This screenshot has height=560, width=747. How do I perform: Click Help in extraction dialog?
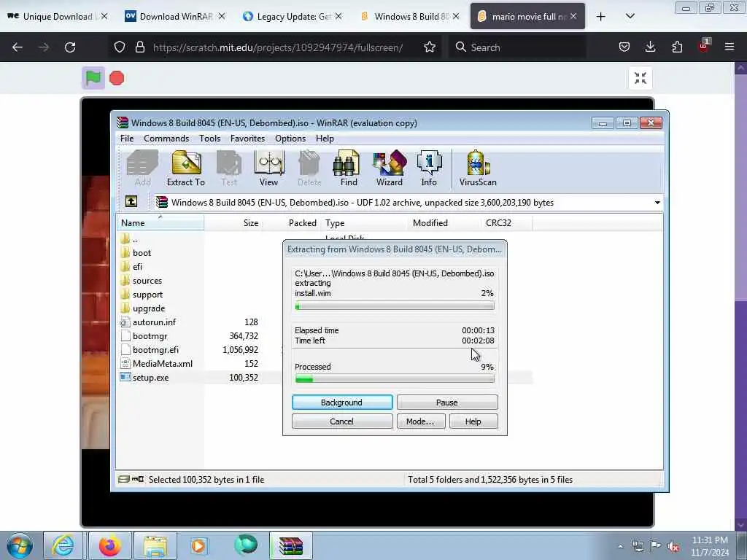click(473, 421)
